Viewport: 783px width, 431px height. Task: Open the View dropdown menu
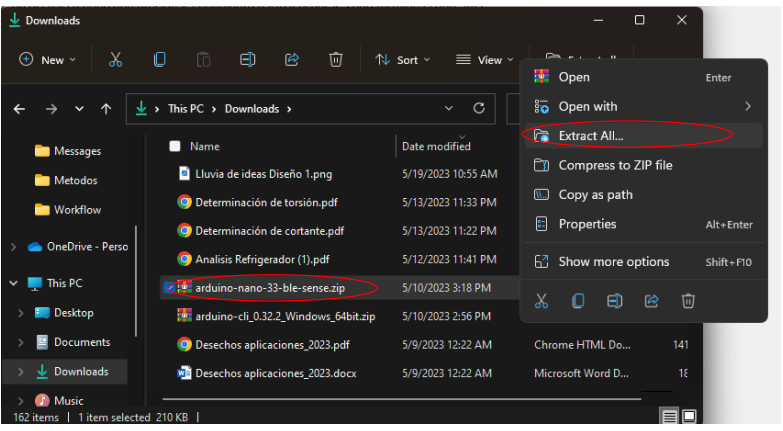484,60
